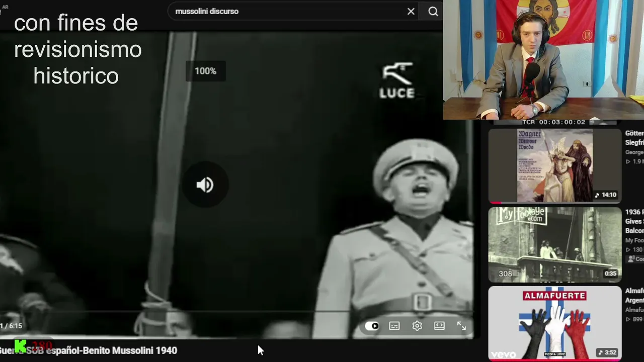The width and height of the screenshot is (644, 362).
Task: Enter fullscreen with the player's fullscreen icon
Action: pos(461,326)
